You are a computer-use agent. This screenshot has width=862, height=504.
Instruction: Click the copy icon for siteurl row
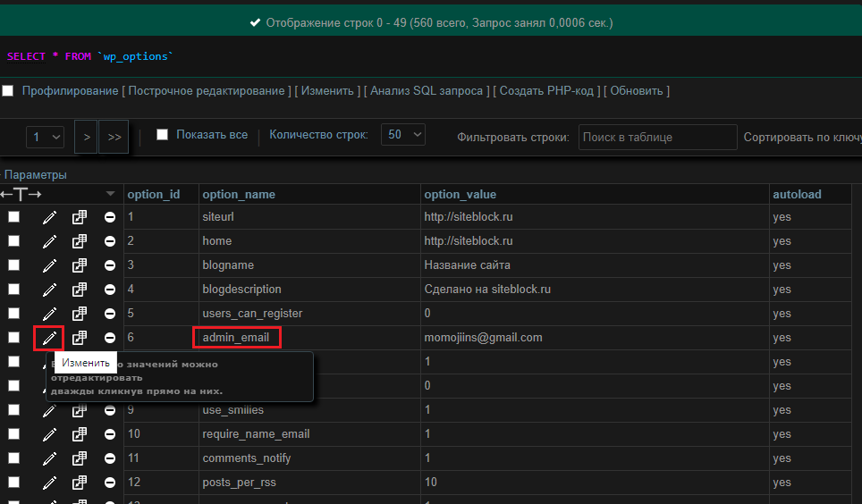click(80, 217)
